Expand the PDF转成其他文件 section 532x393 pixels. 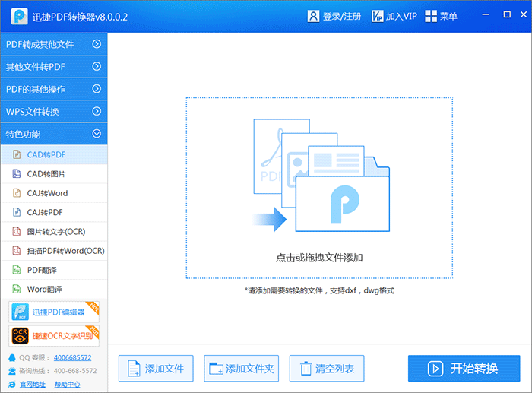coord(97,44)
